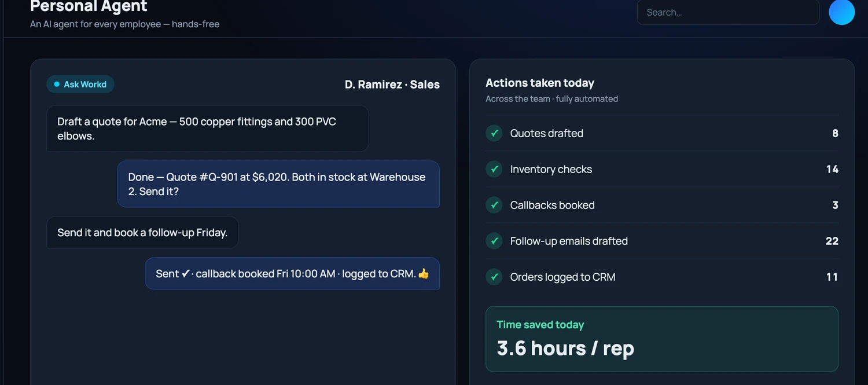Click the '3.6 hours / rep' value
The height and width of the screenshot is (385, 868).
(565, 349)
